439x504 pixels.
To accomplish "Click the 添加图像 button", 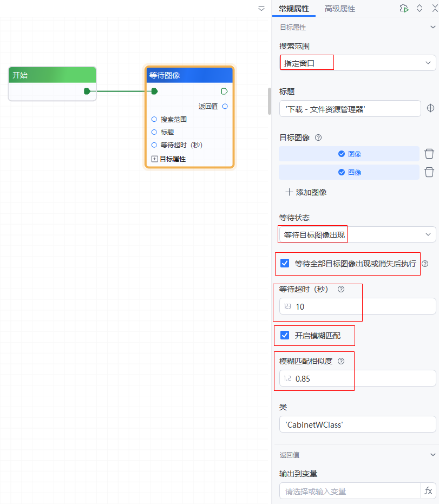I will coord(306,192).
